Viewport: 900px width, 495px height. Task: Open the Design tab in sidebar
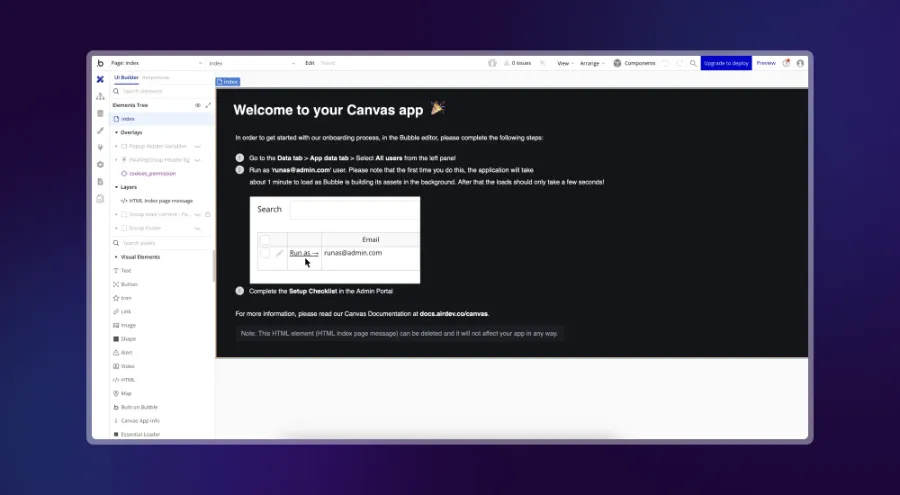[x=100, y=79]
